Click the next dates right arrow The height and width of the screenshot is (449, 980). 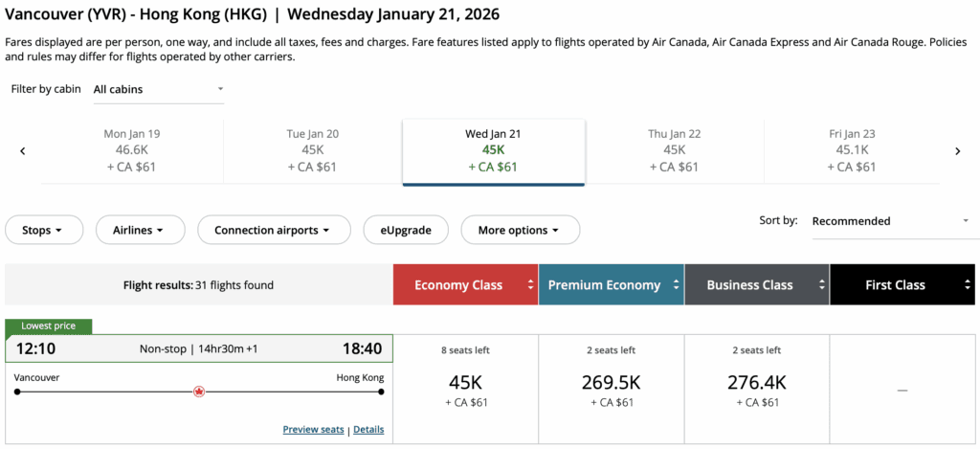pos(957,151)
